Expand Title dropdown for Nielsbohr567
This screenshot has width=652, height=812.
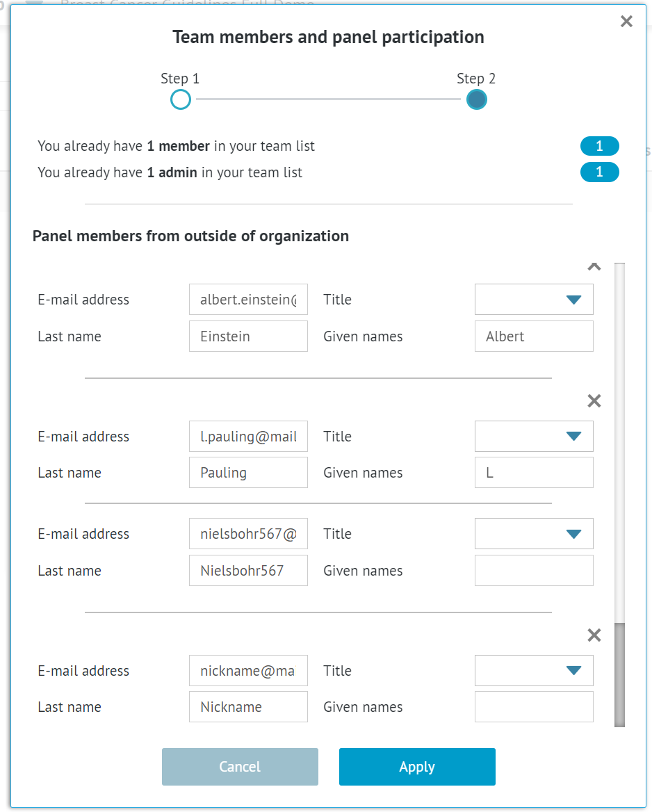[x=534, y=534]
